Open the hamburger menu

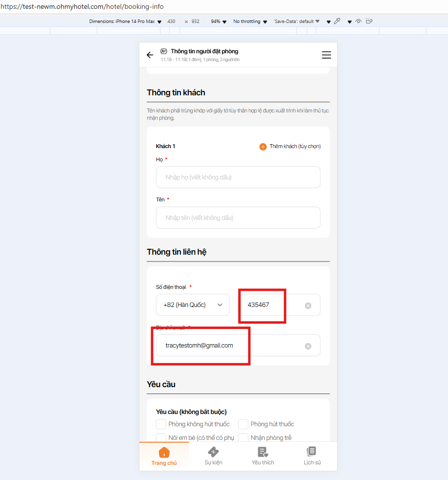(326, 55)
